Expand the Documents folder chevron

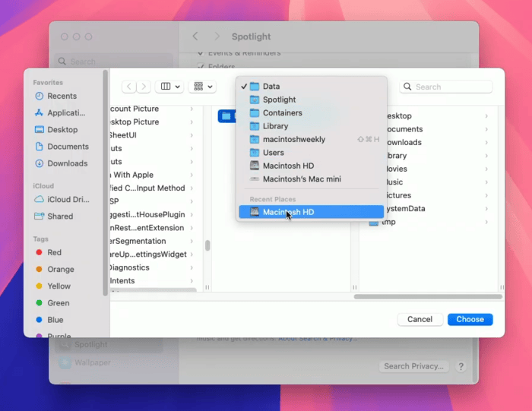486,129
